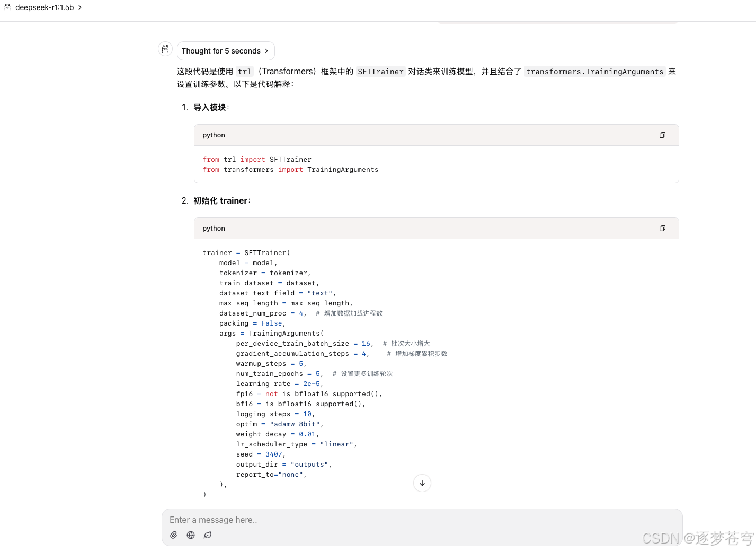This screenshot has height=552, width=756.
Task: Copy the first python import code block
Action: click(x=662, y=135)
